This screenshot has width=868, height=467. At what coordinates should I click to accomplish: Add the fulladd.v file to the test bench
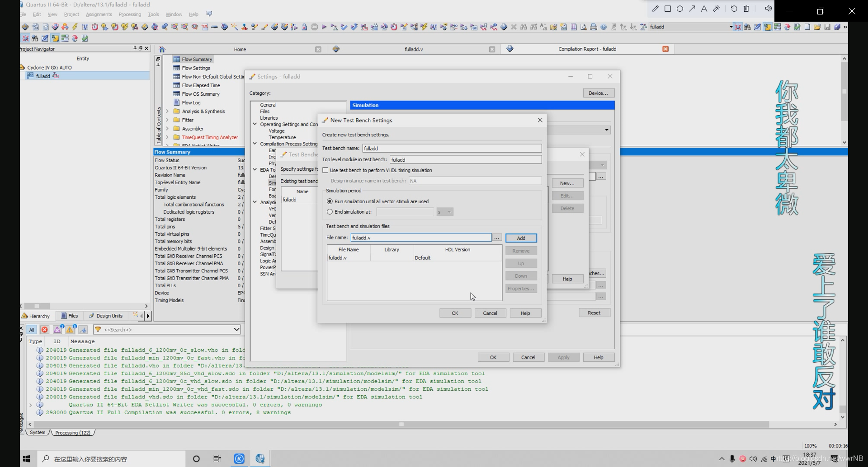[x=521, y=238]
